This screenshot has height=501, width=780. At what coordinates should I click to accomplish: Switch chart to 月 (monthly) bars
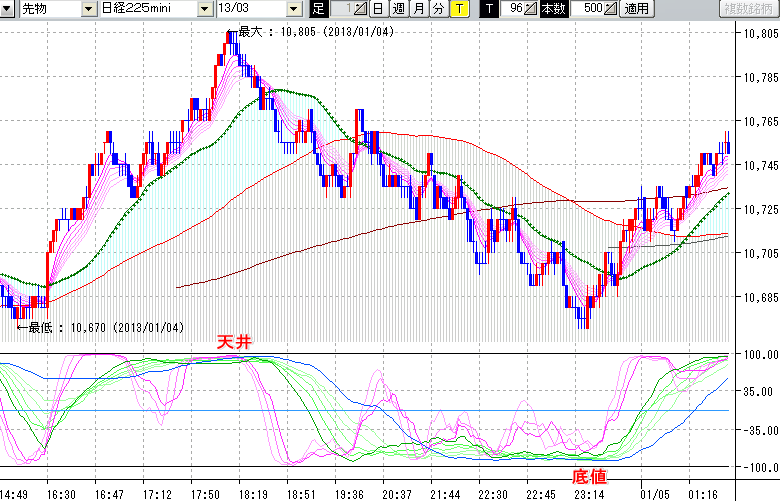tap(418, 9)
